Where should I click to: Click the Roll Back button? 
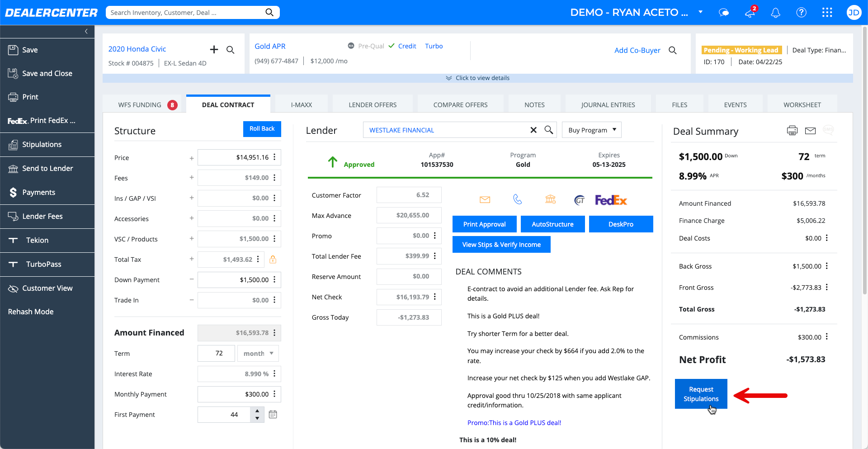pyautogui.click(x=262, y=129)
